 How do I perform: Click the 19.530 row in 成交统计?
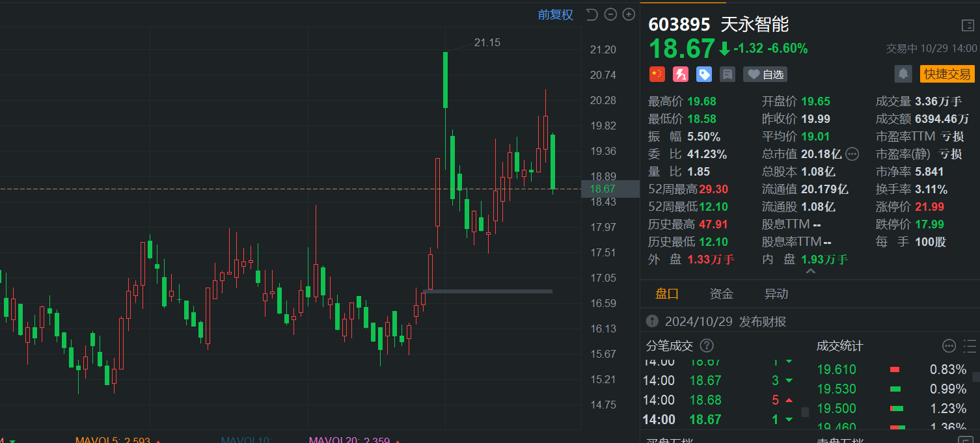pyautogui.click(x=893, y=389)
